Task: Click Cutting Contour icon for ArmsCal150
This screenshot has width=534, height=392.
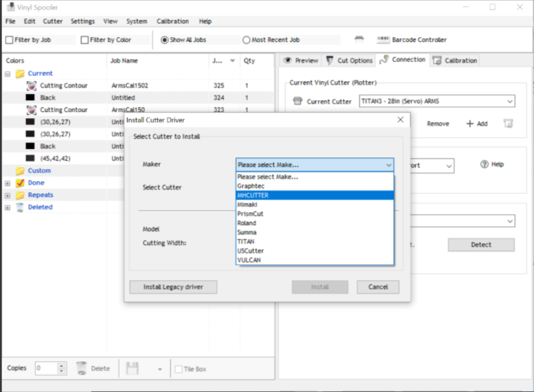Action: tap(32, 110)
